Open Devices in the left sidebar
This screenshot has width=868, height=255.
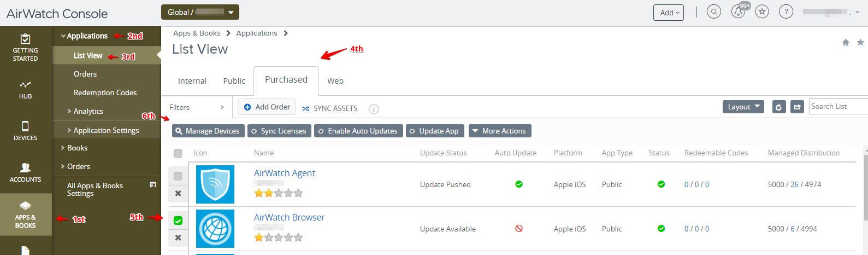point(25,131)
